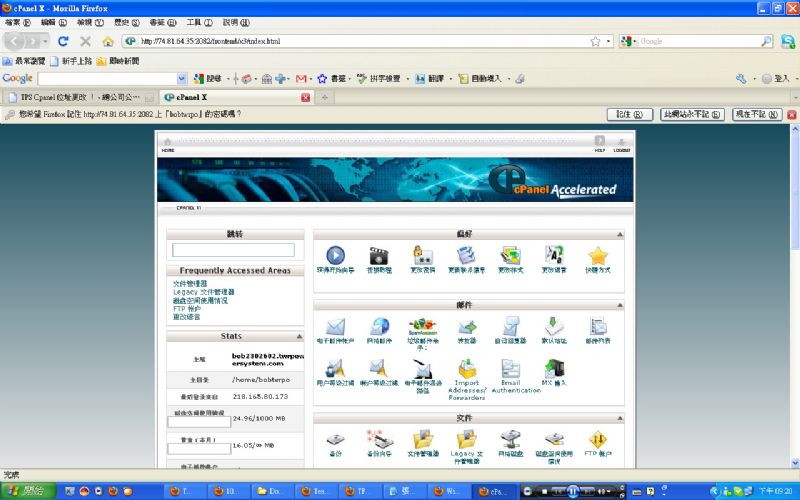Open back/forward history dropdown arrow
Image resolution: width=800 pixels, height=500 pixels.
pos(45,41)
